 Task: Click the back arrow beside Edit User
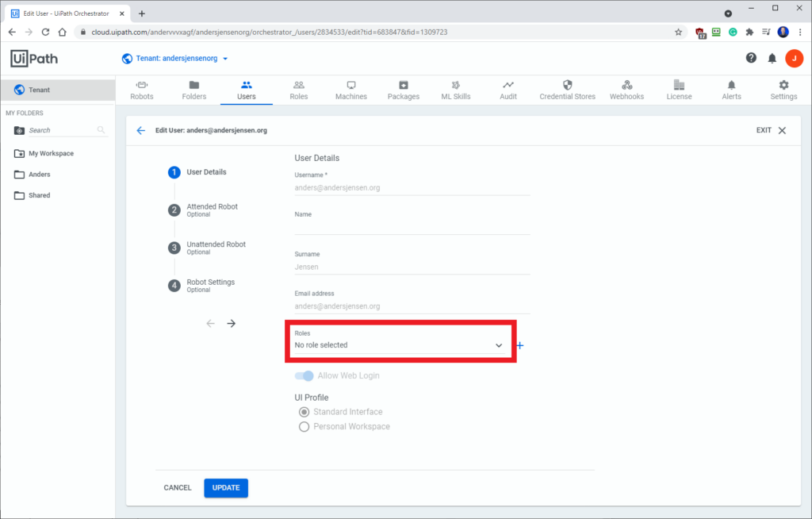pos(141,131)
